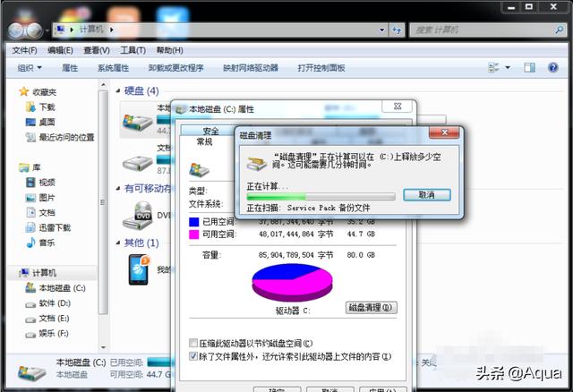Click navigation pane scroll down arrow
This screenshot has width=573, height=392.
(103, 347)
